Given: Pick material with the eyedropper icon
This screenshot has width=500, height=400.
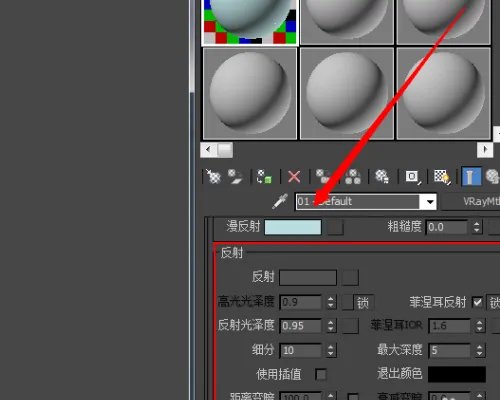Looking at the screenshot, I should [x=280, y=201].
